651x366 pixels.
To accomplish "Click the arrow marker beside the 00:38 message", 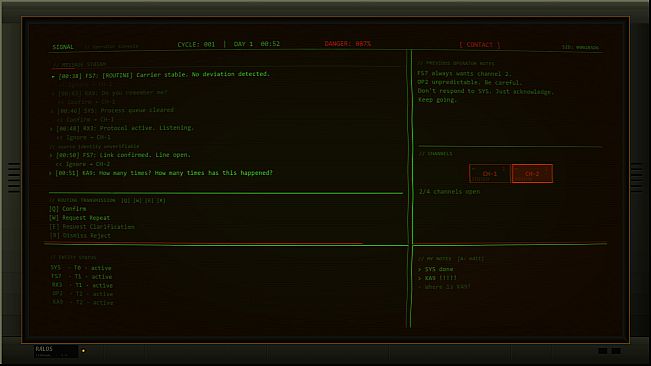I will point(53,76).
